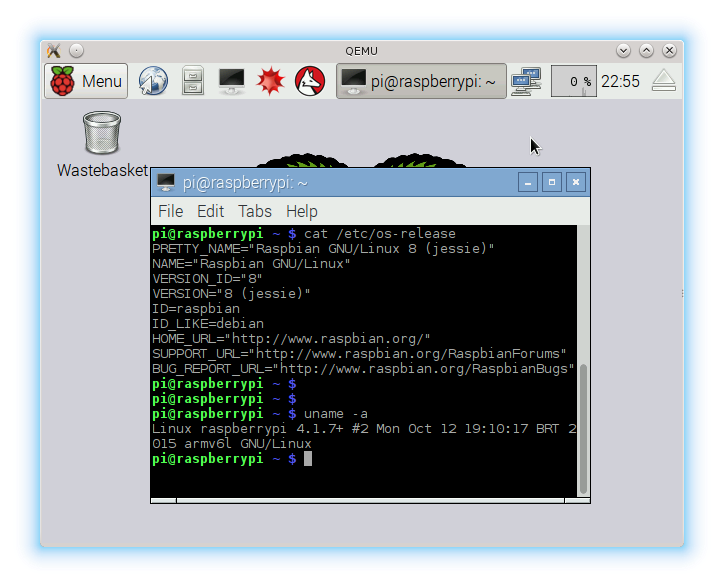Viewport: 724px width, 587px height.
Task: Open the terminal File menu
Action: pyautogui.click(x=170, y=211)
